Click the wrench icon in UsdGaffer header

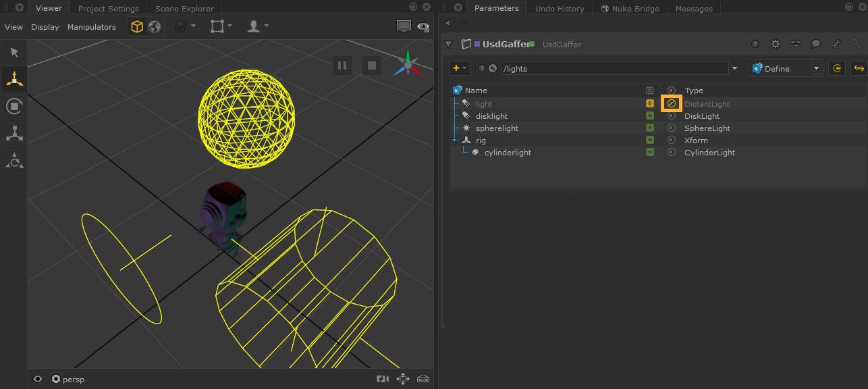[836, 44]
